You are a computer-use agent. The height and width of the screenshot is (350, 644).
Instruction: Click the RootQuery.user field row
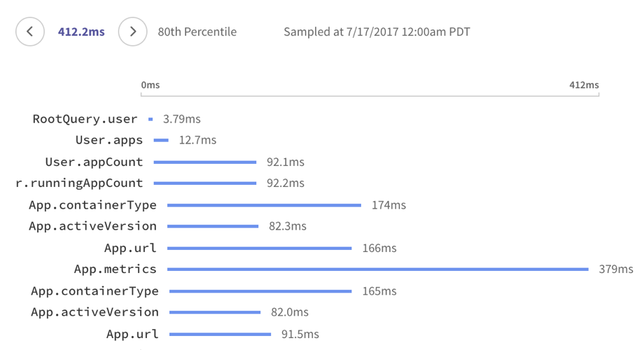click(117, 119)
